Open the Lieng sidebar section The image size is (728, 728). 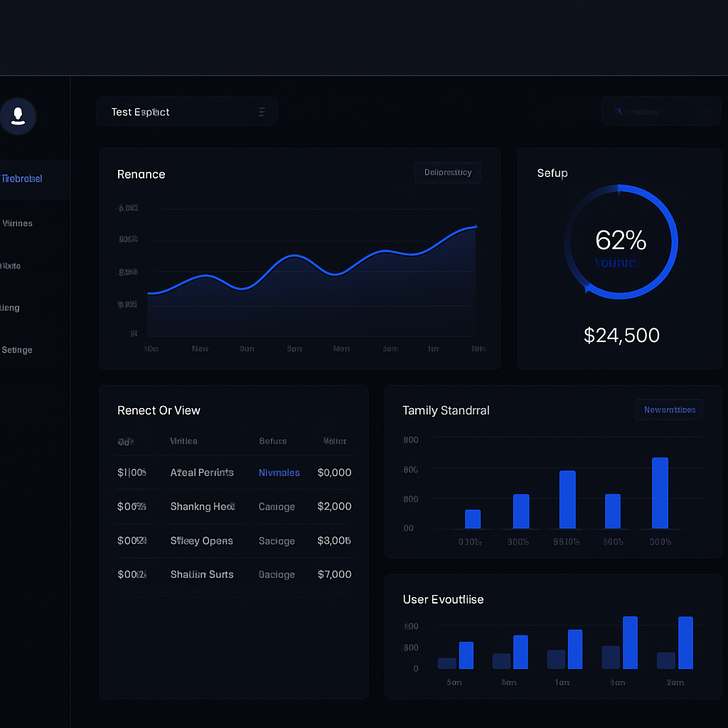[x=10, y=308]
